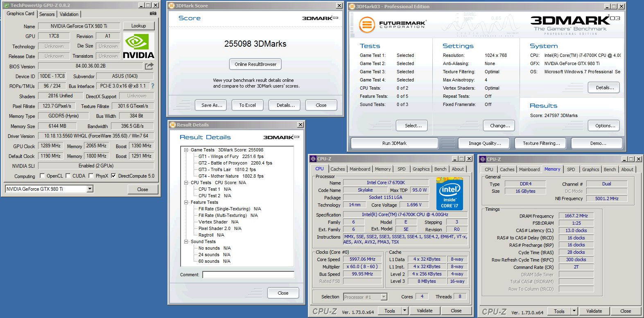This screenshot has height=318, width=644.
Task: Click the GPU-Z screenshot camera icon
Action: [153, 14]
